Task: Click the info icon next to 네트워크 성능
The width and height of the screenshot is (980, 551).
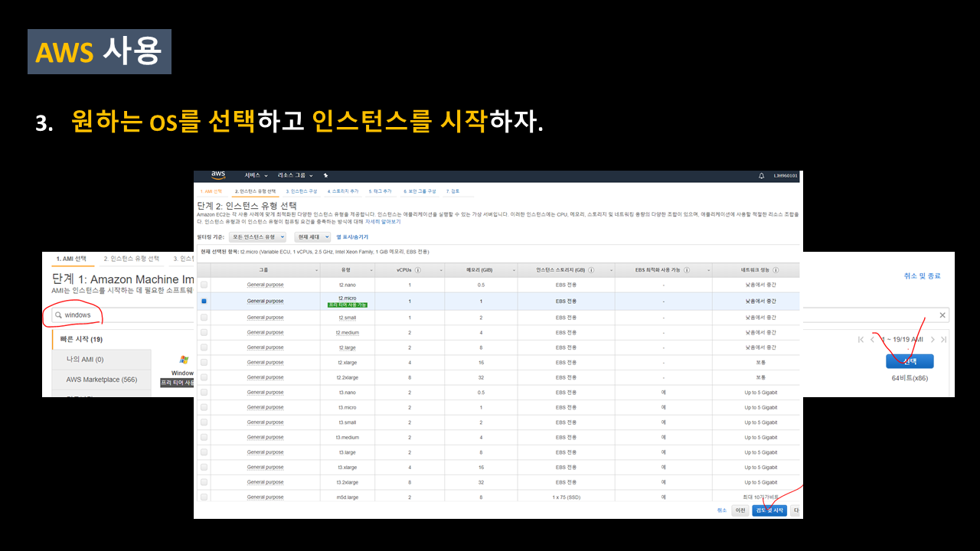Action: coord(776,270)
